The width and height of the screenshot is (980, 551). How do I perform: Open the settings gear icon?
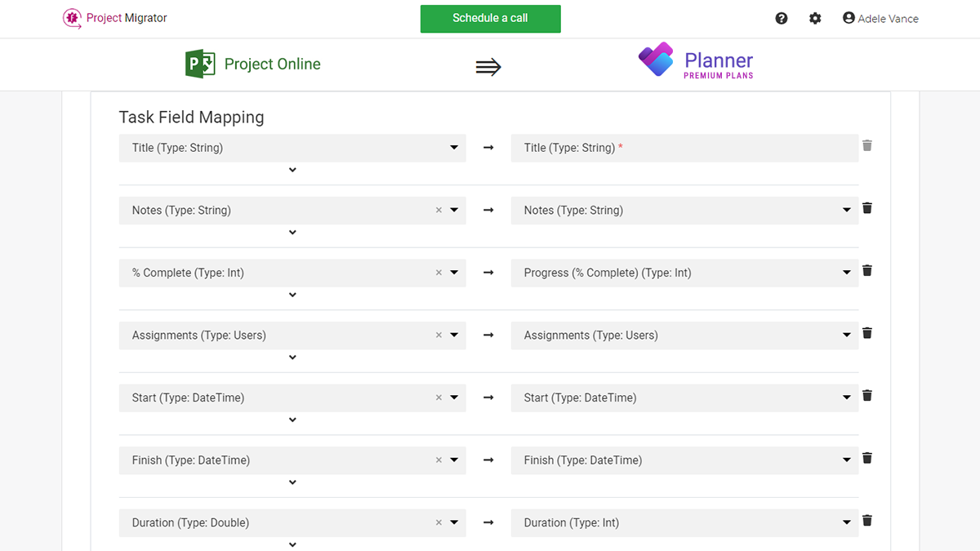[815, 18]
